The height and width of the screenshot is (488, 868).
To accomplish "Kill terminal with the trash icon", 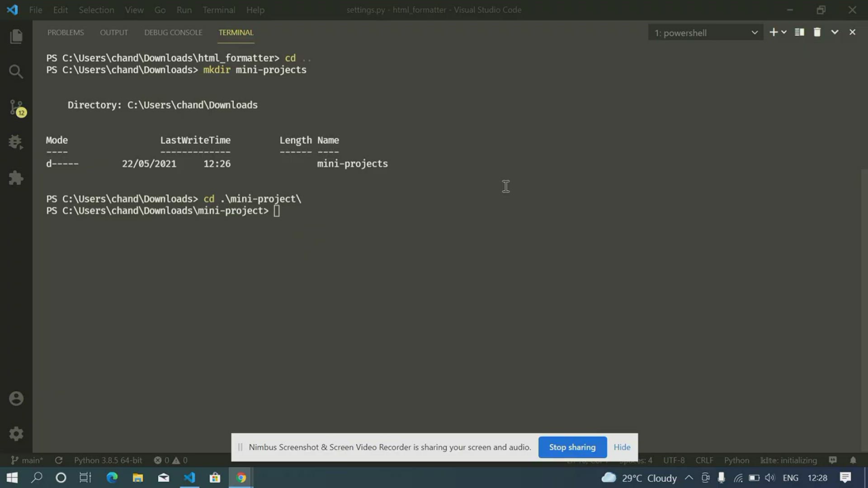I will point(817,33).
